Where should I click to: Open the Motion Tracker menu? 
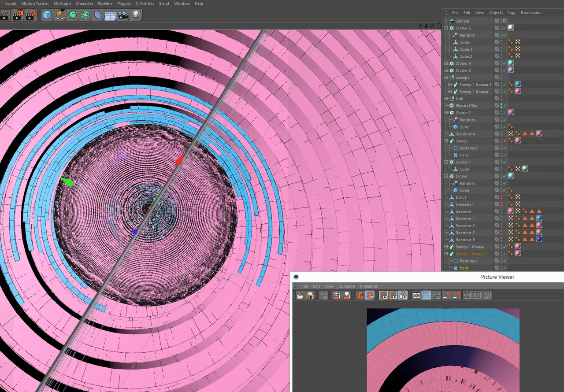pyautogui.click(x=35, y=4)
